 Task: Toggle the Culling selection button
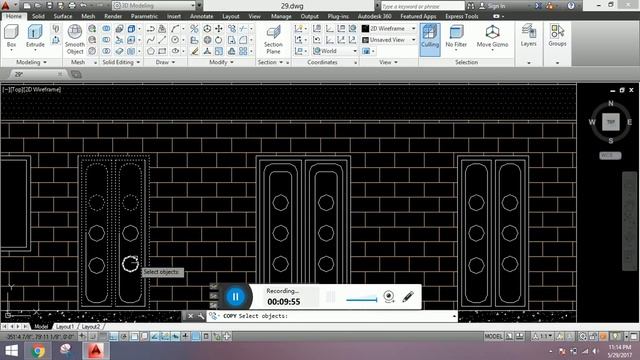point(430,39)
